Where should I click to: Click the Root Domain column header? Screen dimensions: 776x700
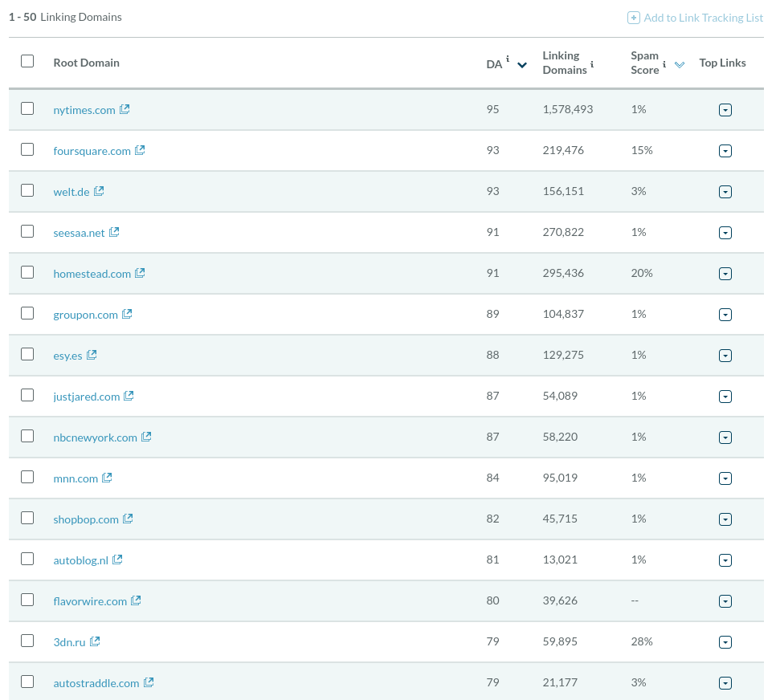(x=86, y=63)
